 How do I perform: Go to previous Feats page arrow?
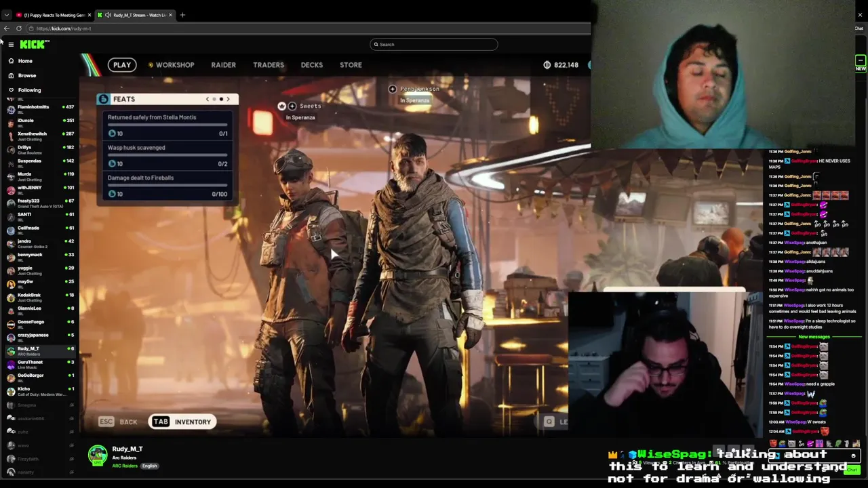[x=208, y=99]
